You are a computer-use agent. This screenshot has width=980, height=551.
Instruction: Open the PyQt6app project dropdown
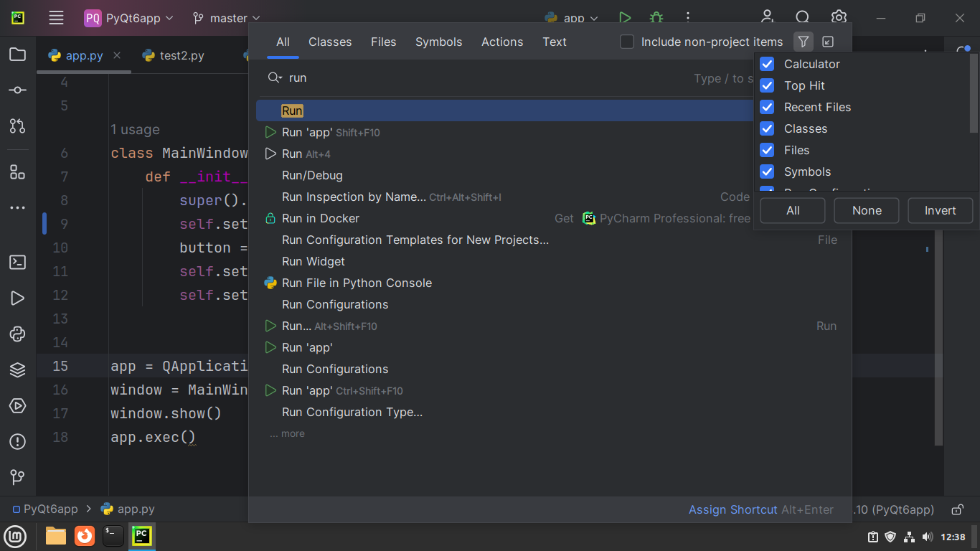129,18
